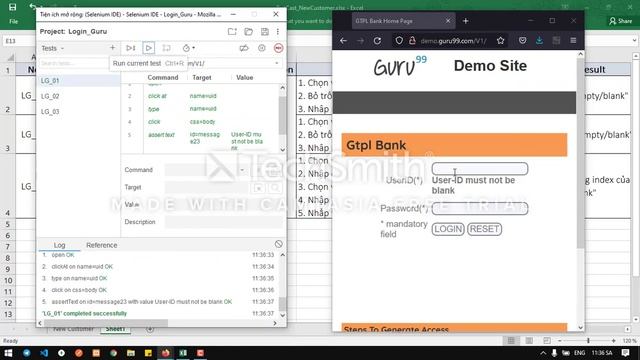Viewport: 640px width, 360px height.
Task: Open the test execution speed control
Action: tap(188, 48)
